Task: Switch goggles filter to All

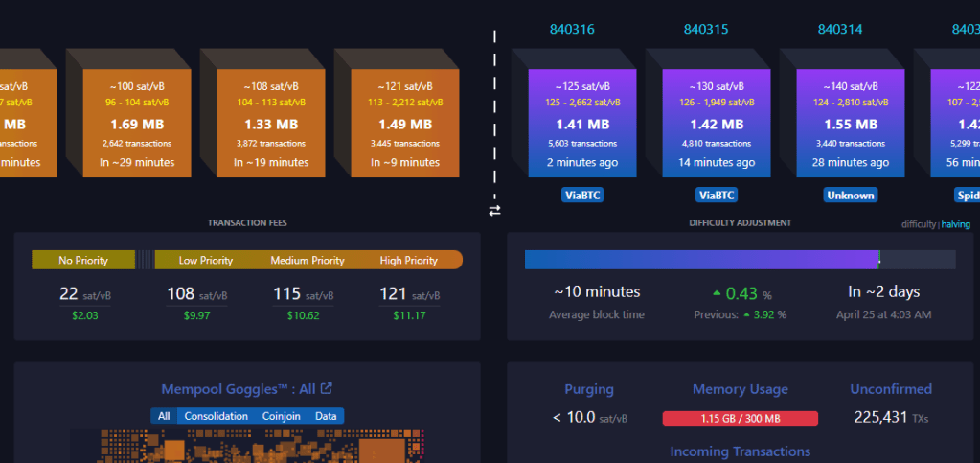Action: click(164, 416)
